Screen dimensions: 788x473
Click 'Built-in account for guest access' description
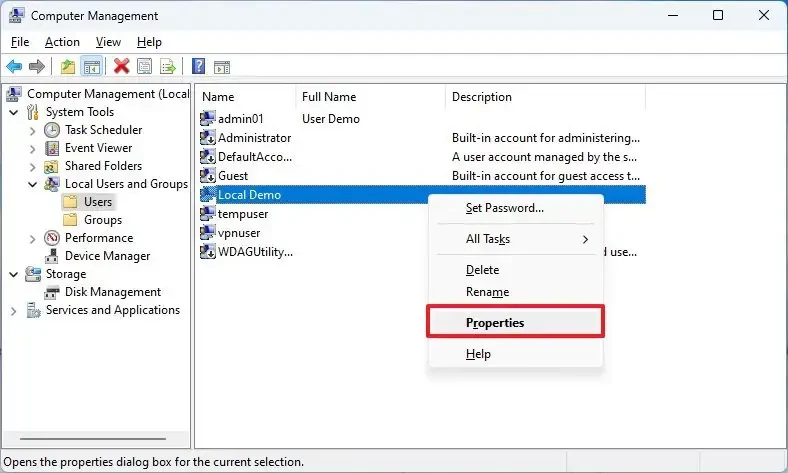coord(545,176)
